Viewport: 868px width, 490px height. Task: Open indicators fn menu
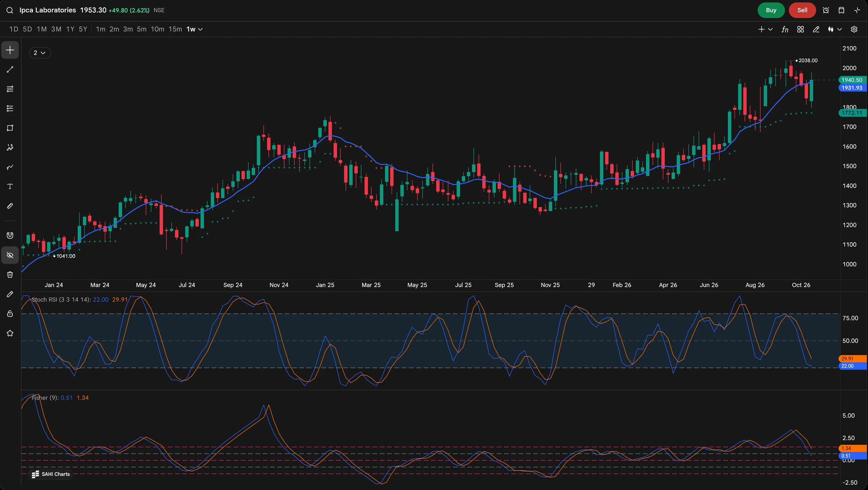tap(785, 29)
